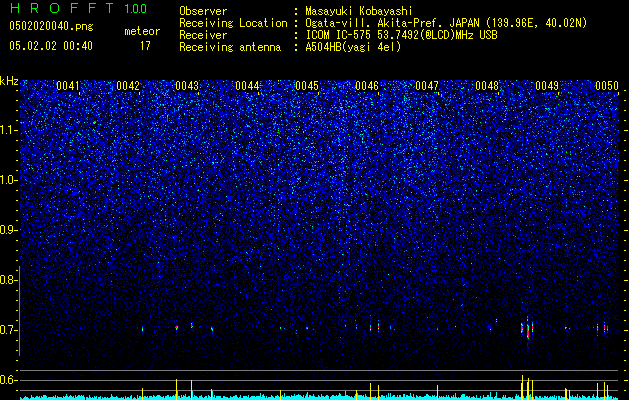Click the time marker 0047
The width and height of the screenshot is (629, 400).
(427, 86)
